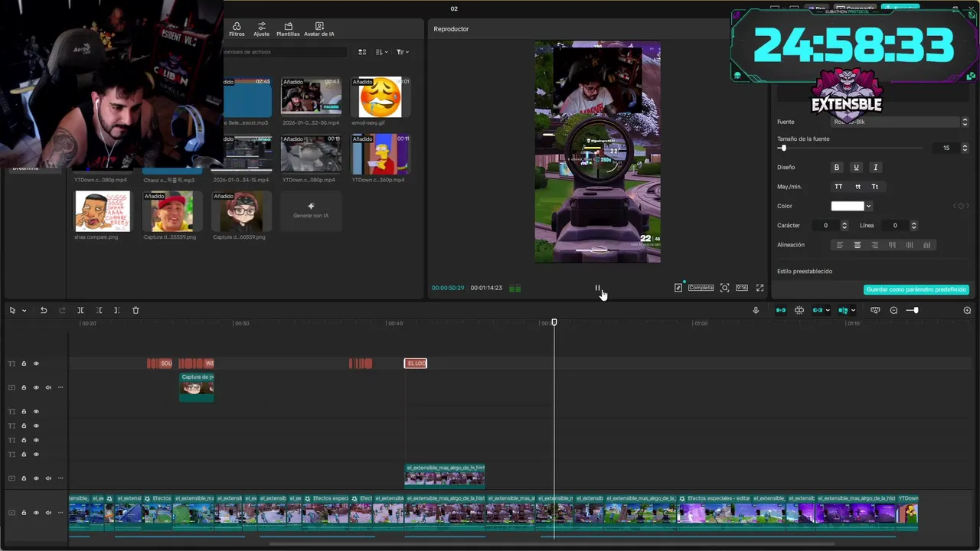This screenshot has height=551, width=980.
Task: Open the Avatar de IA tab
Action: point(319,29)
